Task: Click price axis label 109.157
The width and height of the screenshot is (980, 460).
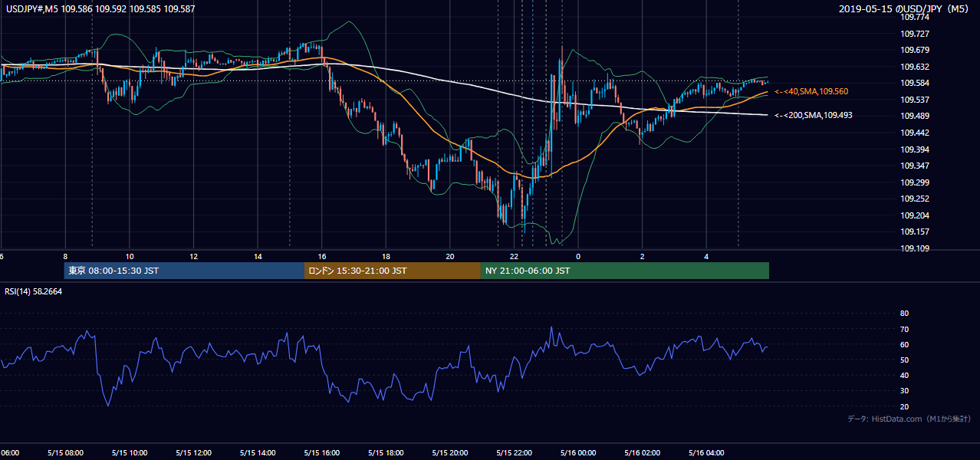Action: click(x=914, y=232)
